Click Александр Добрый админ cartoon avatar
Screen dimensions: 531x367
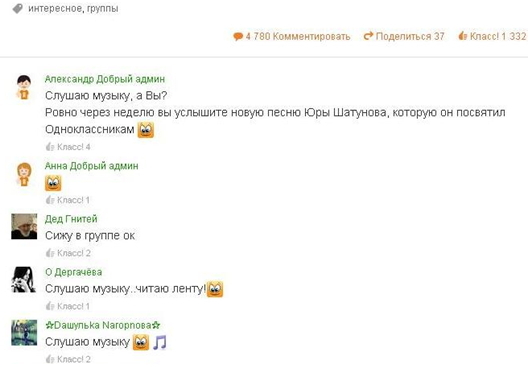point(24,87)
